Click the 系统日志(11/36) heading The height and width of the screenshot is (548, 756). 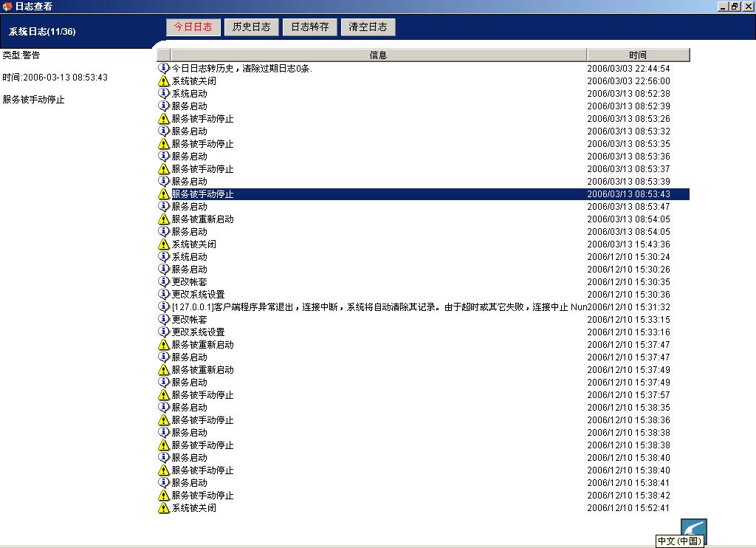tap(42, 31)
